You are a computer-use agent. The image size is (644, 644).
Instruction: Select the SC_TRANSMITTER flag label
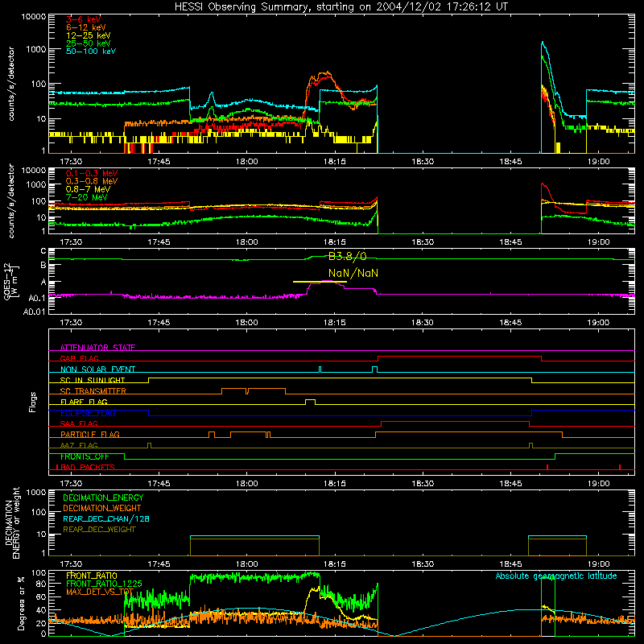click(93, 391)
